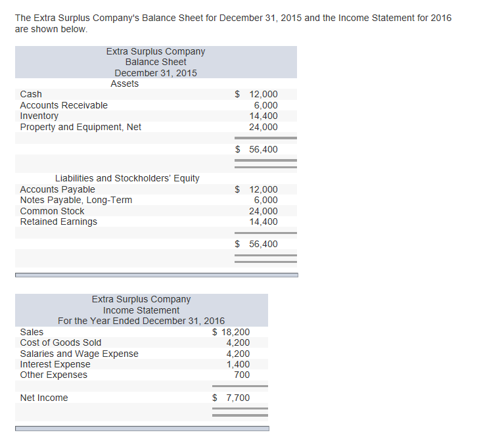
Task: Click the Other Expenses value '700'
Action: (x=242, y=375)
